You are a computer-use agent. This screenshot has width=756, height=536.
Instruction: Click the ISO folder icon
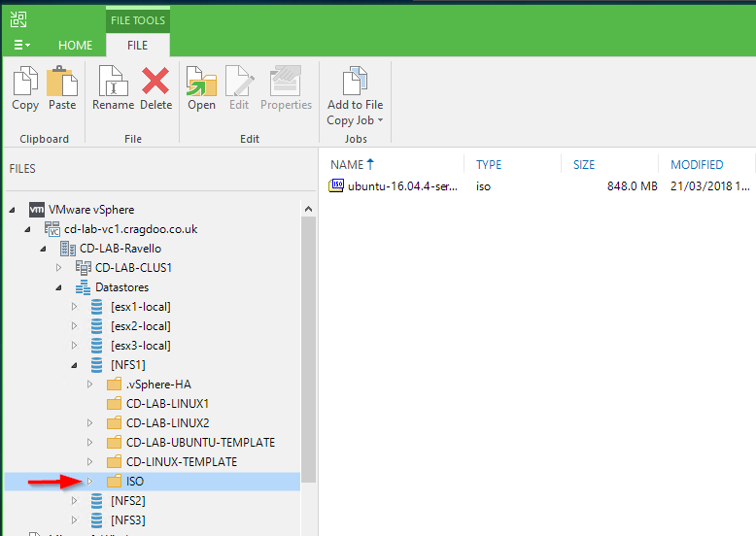115,481
